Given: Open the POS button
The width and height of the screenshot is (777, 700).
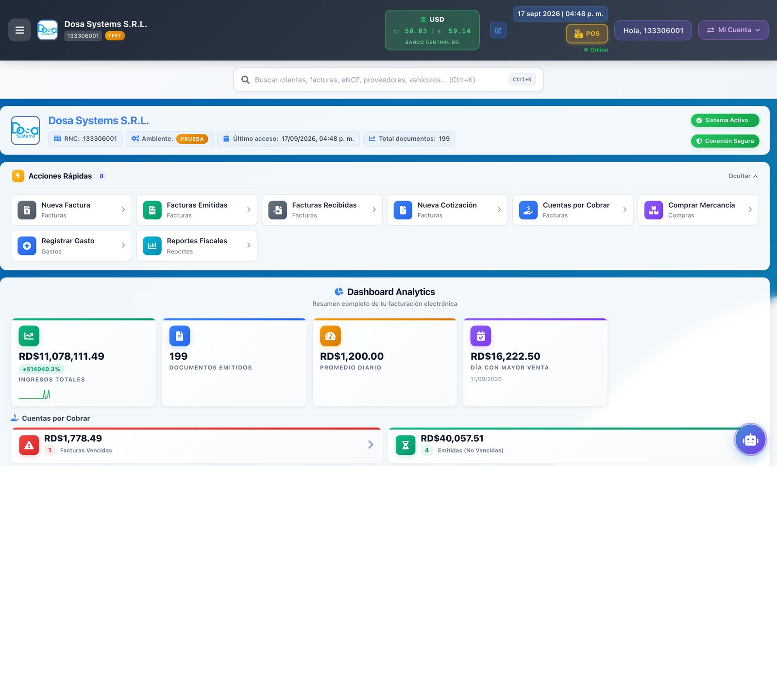Looking at the screenshot, I should coord(587,33).
